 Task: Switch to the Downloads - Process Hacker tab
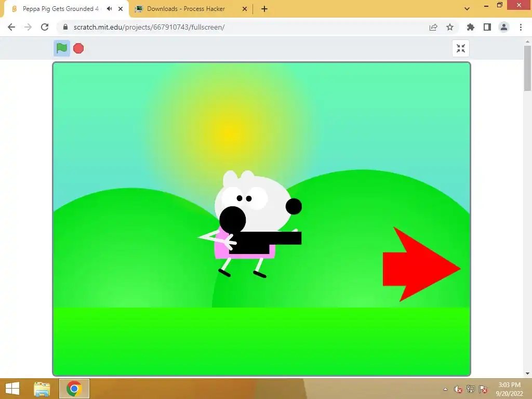(x=191, y=9)
